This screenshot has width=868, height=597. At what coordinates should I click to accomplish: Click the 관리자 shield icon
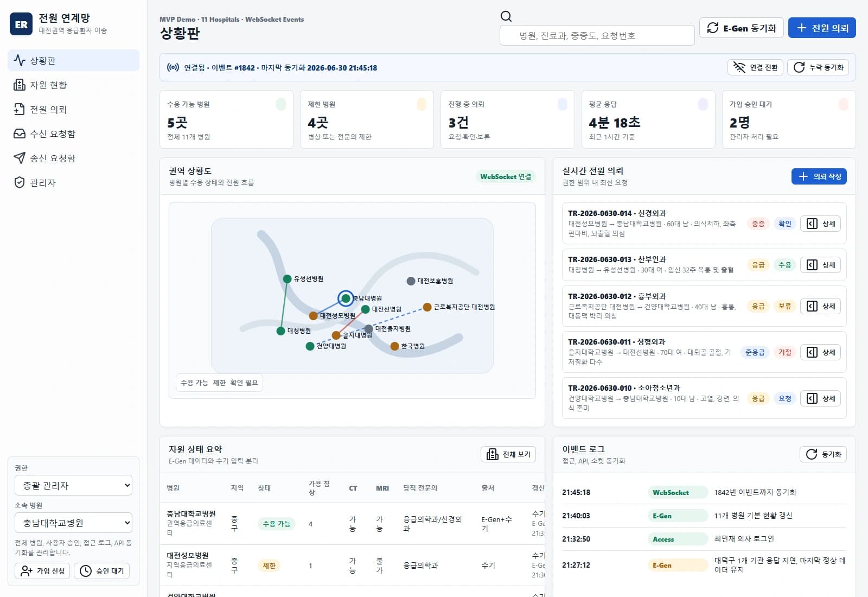click(20, 182)
